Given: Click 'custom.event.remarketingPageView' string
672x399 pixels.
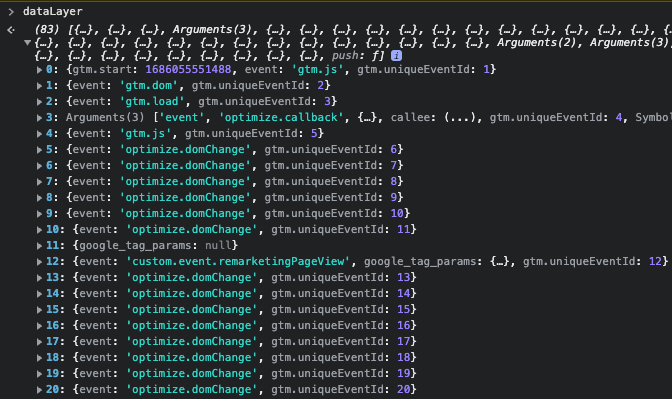Looking at the screenshot, I should pos(238,261).
